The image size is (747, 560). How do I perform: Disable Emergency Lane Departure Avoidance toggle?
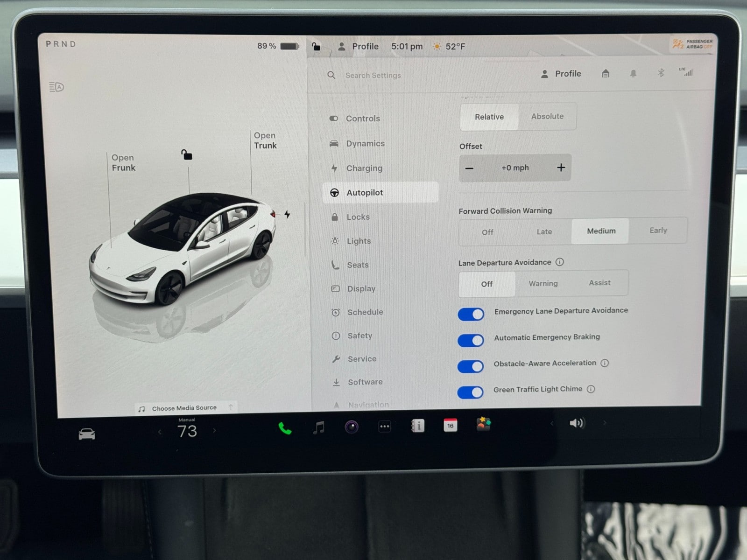471,314
